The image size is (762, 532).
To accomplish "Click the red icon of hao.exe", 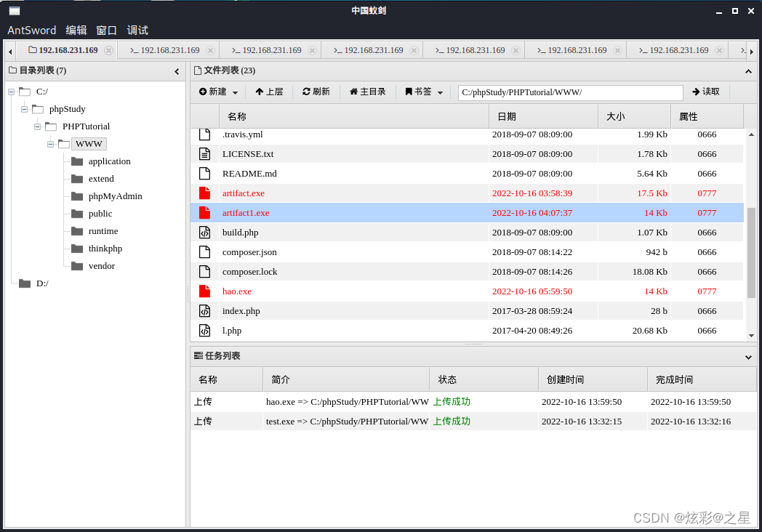I will click(204, 291).
